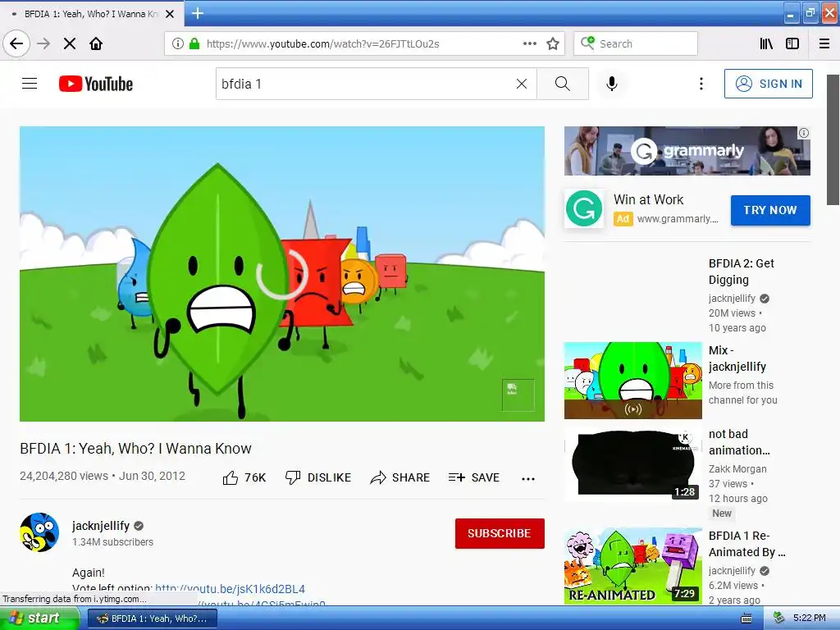This screenshot has width=840, height=630.
Task: Open the Firefox Library icon
Action: (x=766, y=43)
